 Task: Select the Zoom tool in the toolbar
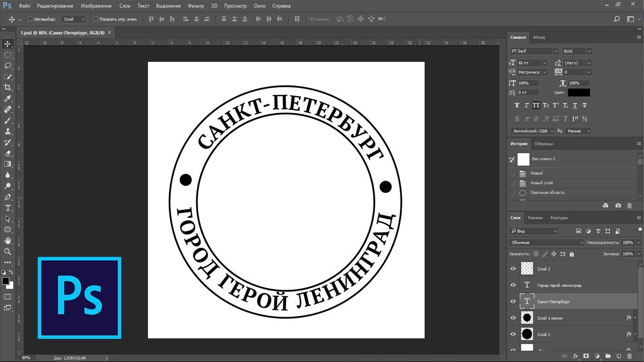pos(8,251)
